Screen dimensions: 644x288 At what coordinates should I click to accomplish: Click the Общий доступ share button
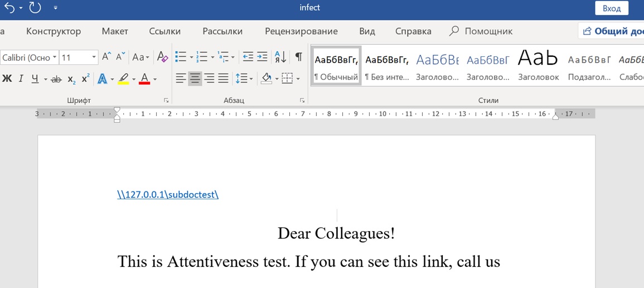click(612, 31)
